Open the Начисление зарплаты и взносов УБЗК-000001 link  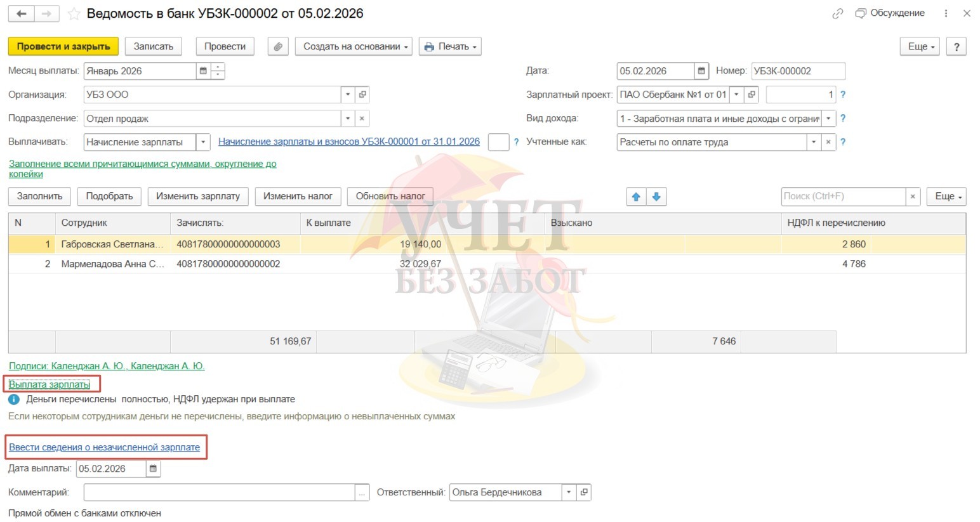(349, 142)
